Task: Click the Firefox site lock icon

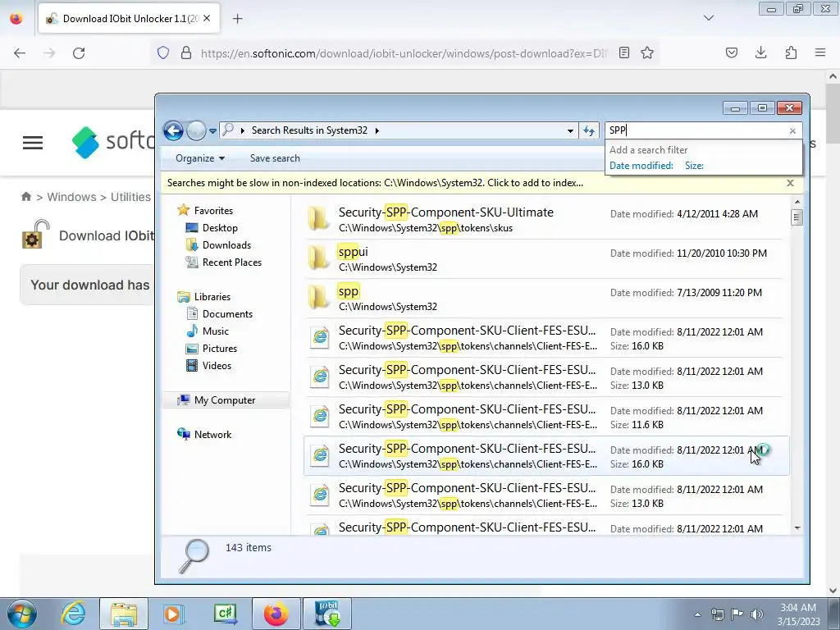Action: [x=186, y=52]
